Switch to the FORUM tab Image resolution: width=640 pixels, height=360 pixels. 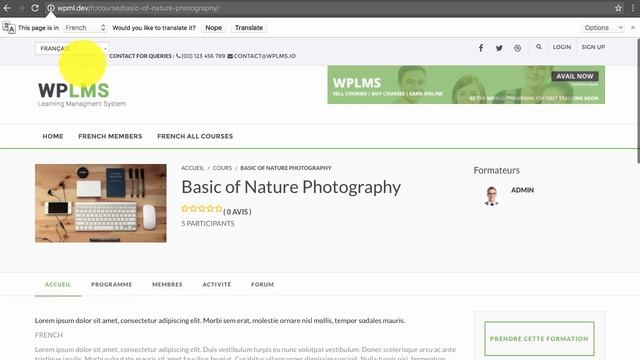(262, 284)
